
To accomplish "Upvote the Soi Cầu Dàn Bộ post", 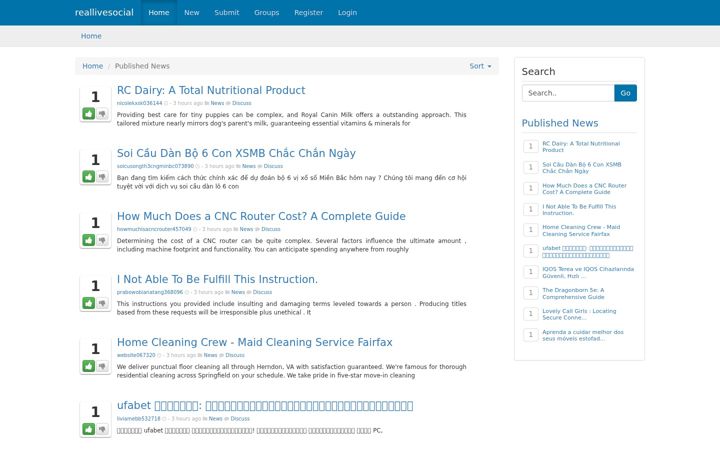I will [x=89, y=177].
